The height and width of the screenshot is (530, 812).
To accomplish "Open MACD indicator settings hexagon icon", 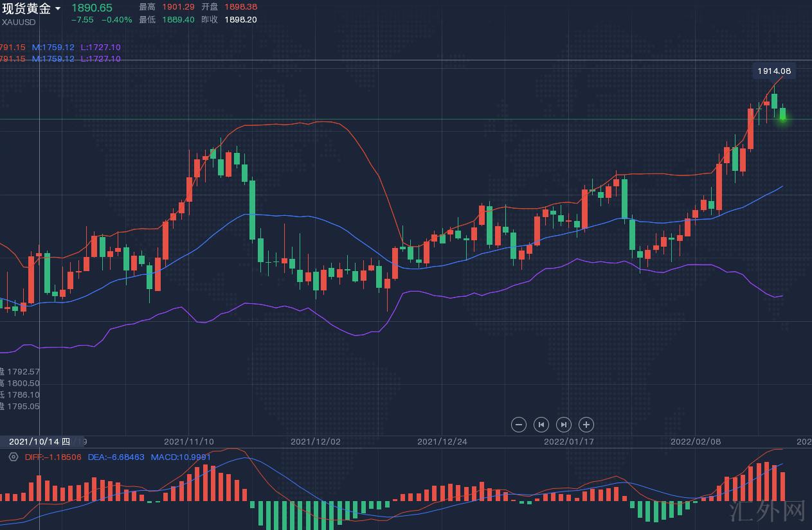I will [14, 457].
